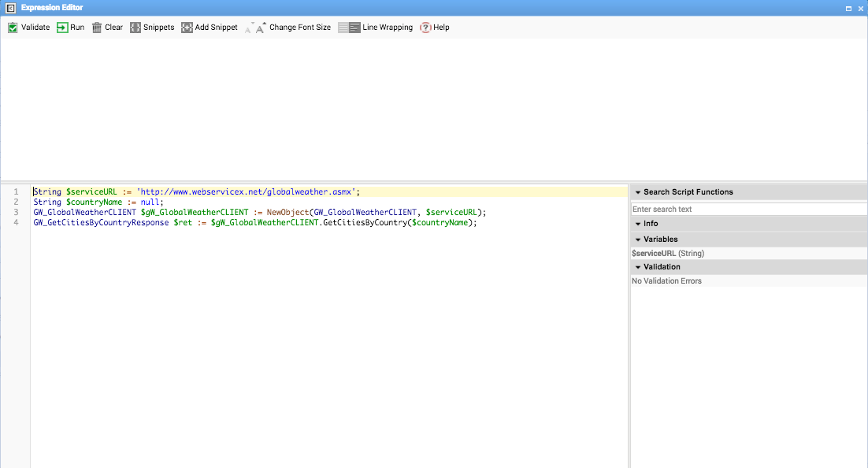Collapse the Validation section arrow
The image size is (868, 468).
pos(638,267)
